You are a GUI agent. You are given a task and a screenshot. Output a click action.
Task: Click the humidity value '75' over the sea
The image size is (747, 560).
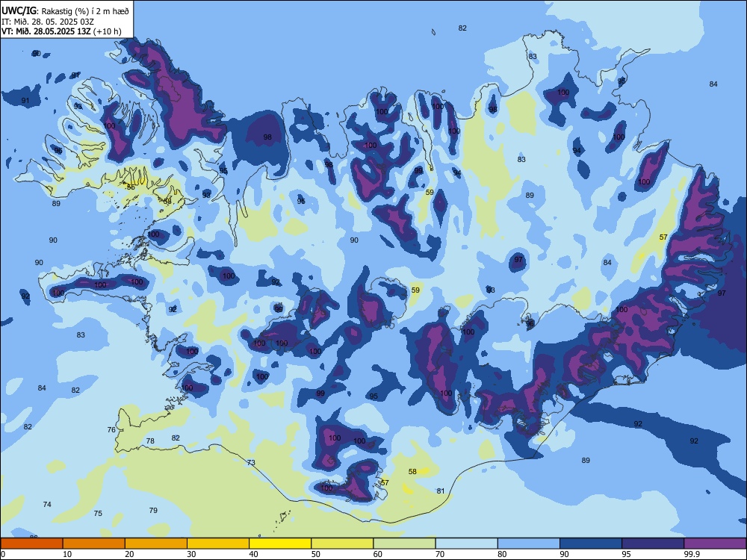click(98, 514)
